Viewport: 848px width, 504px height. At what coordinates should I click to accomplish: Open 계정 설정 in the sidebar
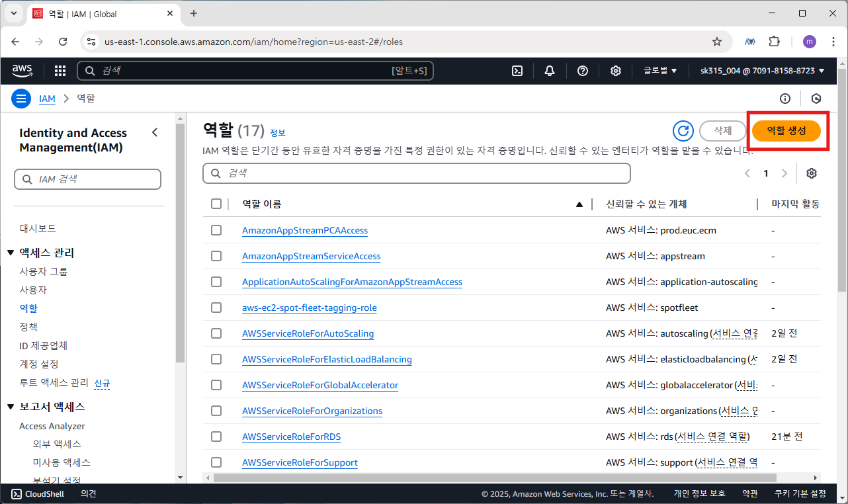coord(39,364)
